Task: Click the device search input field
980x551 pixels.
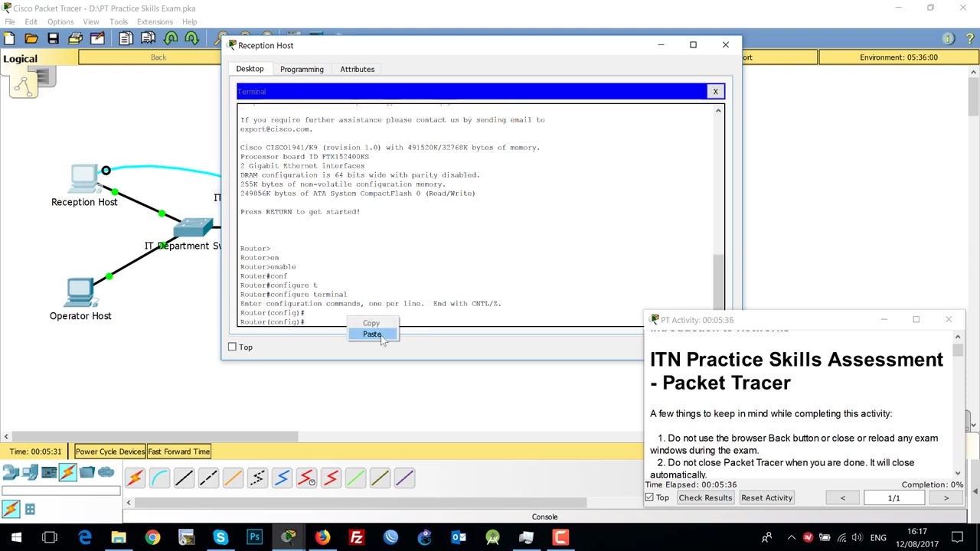Action: [60, 491]
